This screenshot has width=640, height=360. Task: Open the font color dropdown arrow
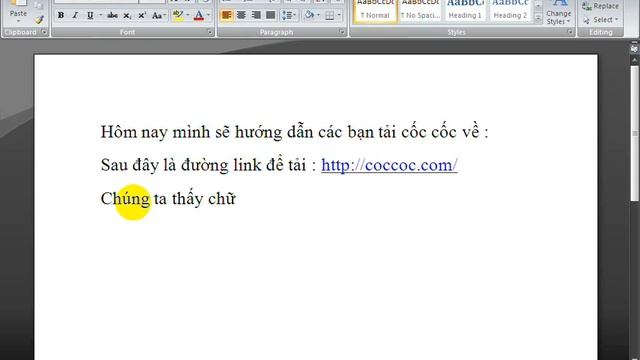click(209, 16)
